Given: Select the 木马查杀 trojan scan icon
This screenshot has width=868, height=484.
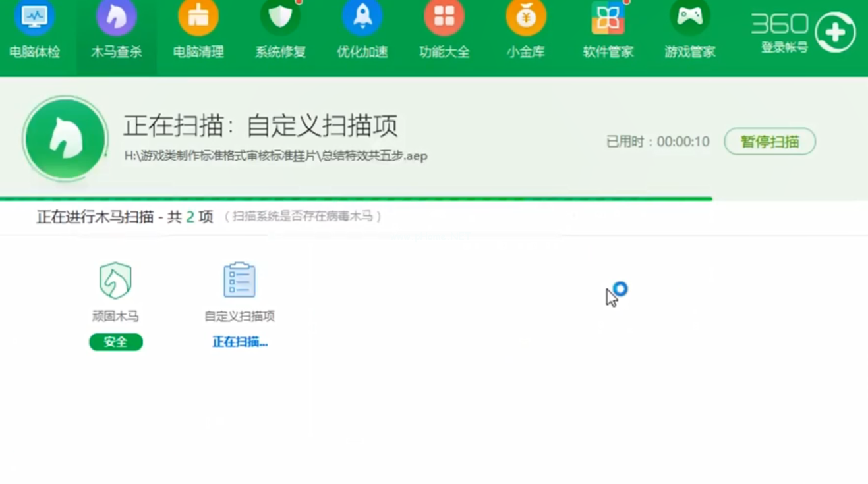Looking at the screenshot, I should 117,18.
